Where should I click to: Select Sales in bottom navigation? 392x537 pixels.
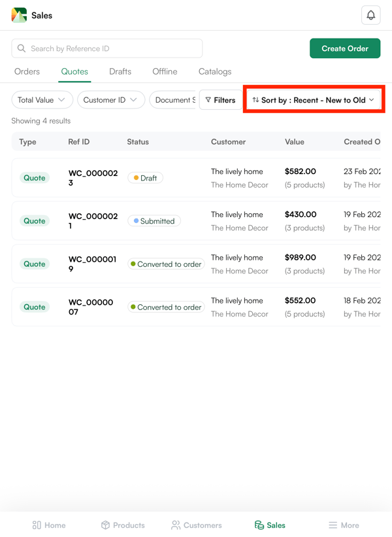(x=270, y=525)
